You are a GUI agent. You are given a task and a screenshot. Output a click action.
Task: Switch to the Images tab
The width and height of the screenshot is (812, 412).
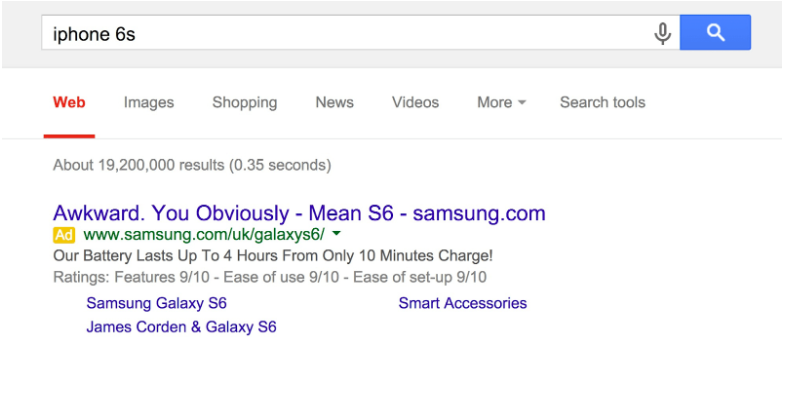click(x=149, y=103)
